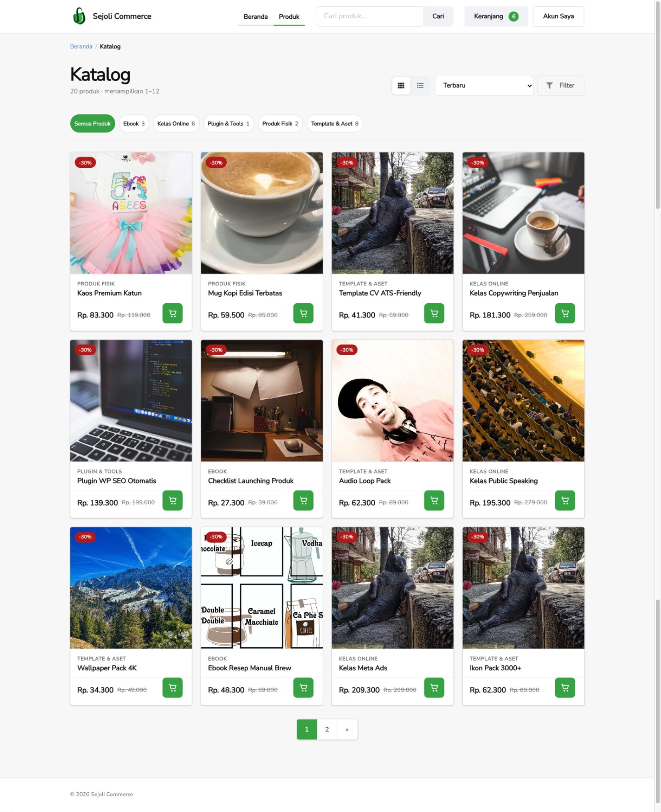Add Checklist Launching Produk to cart

303,501
